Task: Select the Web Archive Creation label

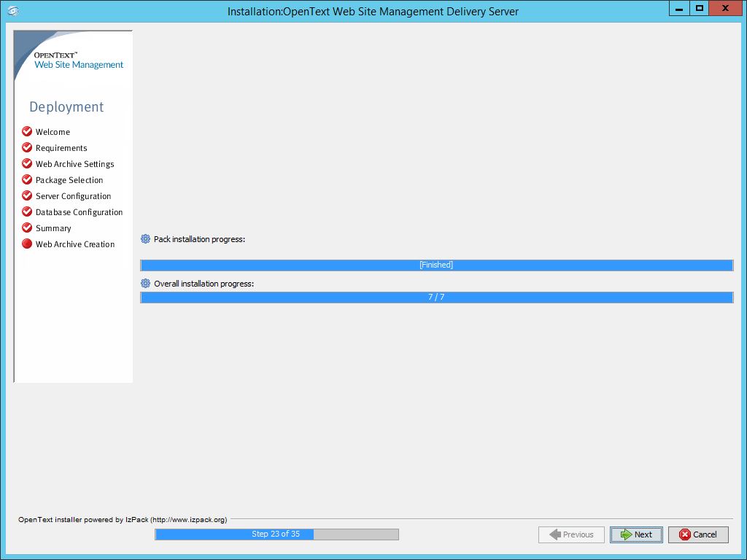Action: pyautogui.click(x=75, y=244)
